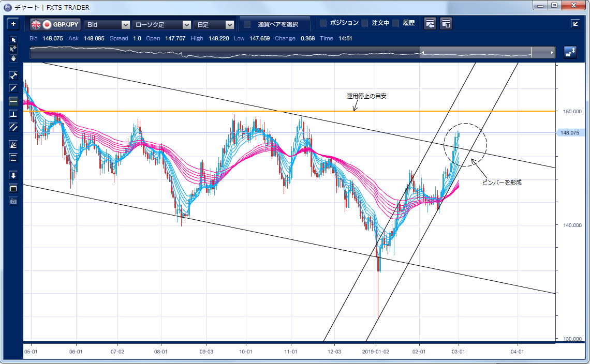Click the 140.000 price axis label
590x364 pixels.
[572, 225]
